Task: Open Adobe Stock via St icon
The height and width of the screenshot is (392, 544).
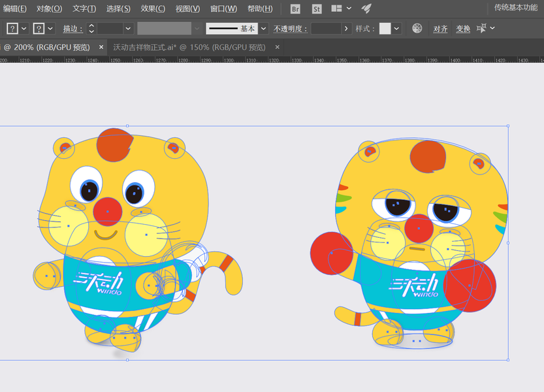Action: point(316,9)
